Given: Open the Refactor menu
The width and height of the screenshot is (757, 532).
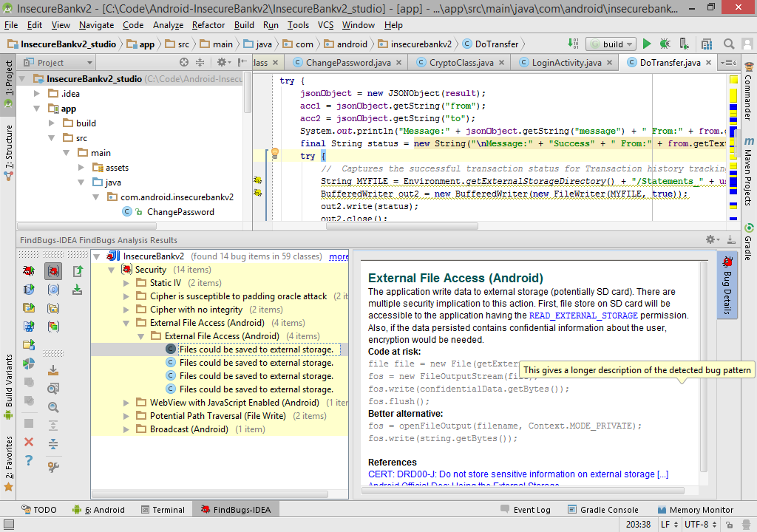Looking at the screenshot, I should pos(208,25).
